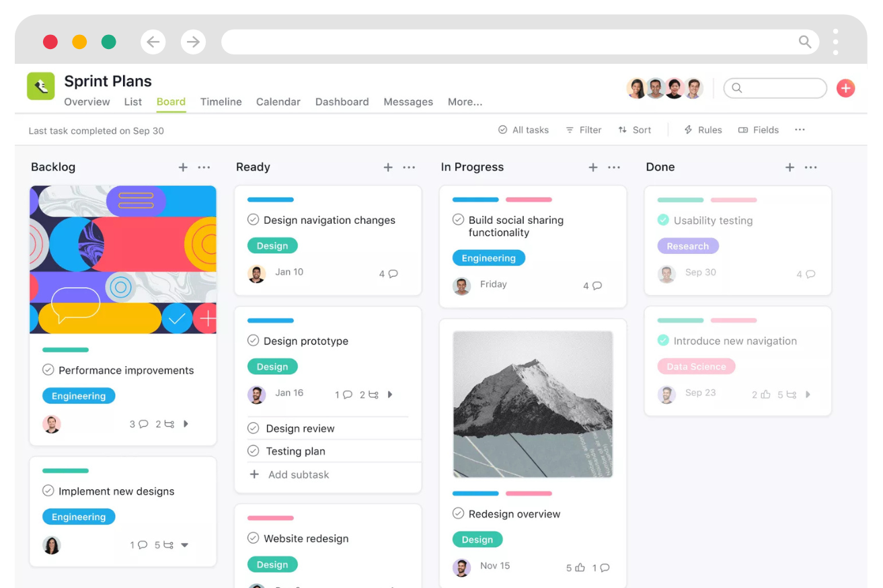Mark Implement new designs task complete
This screenshot has height=588, width=883.
coord(48,491)
